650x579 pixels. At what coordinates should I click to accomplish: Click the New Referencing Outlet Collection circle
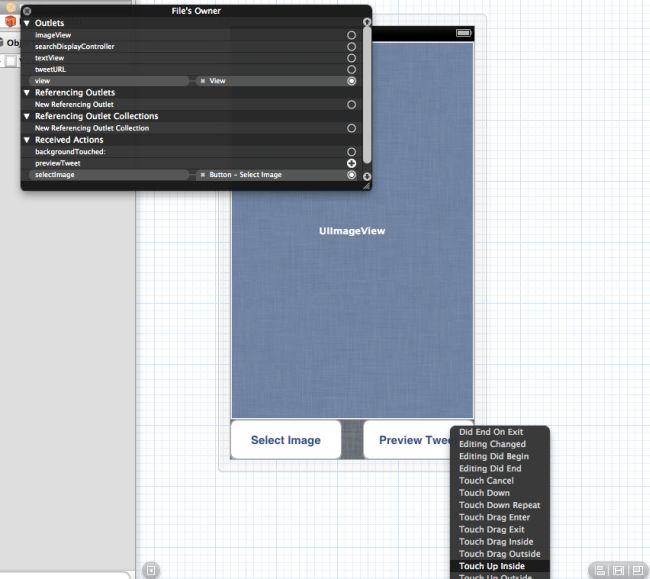tap(351, 128)
